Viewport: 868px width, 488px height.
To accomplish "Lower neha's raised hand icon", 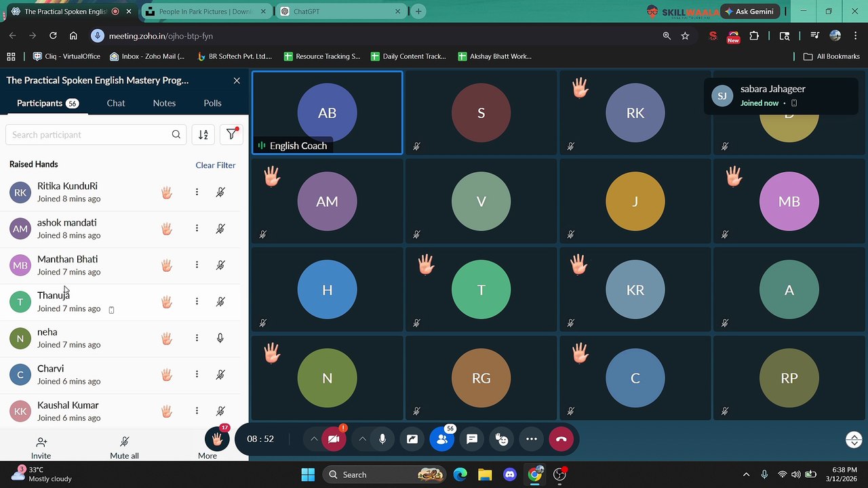I will pos(167,338).
